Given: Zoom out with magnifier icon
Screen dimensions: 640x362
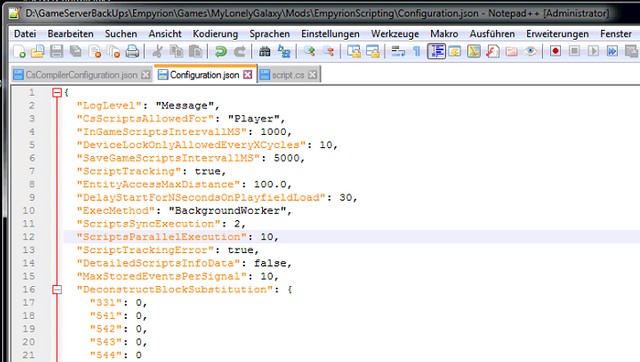Looking at the screenshot, I should tap(328, 51).
